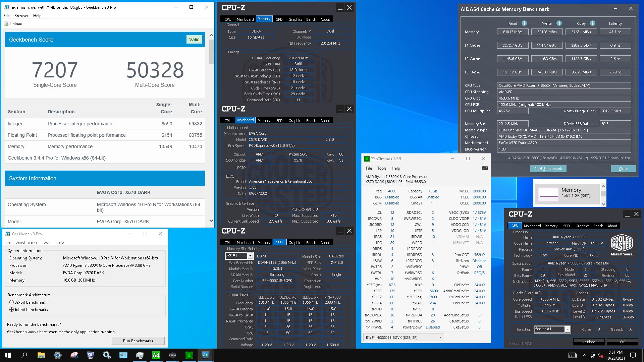Viewport: 644px width, 362px height.
Task: Open the Windows Start menu
Action: tap(8, 355)
